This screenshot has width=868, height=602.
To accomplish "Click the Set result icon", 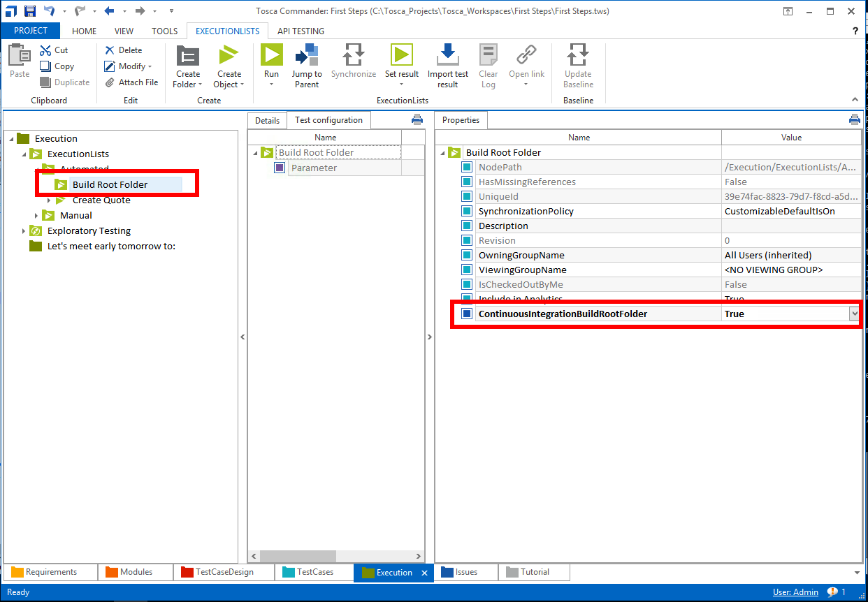I will (x=401, y=56).
